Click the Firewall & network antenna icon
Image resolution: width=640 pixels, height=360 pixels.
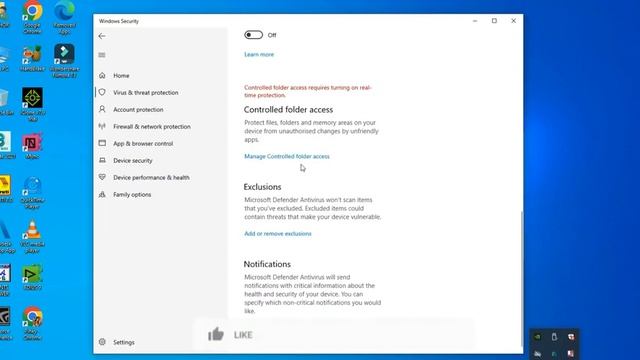[x=102, y=127]
